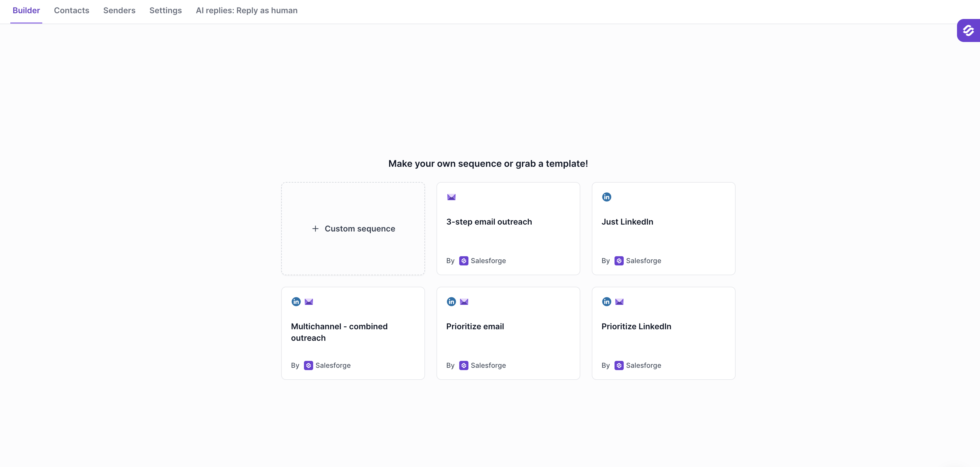Go to the Settings tab

[165, 11]
